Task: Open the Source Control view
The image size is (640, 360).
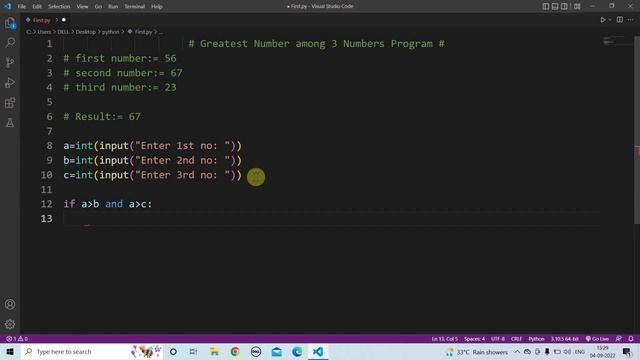Action: tap(10, 62)
